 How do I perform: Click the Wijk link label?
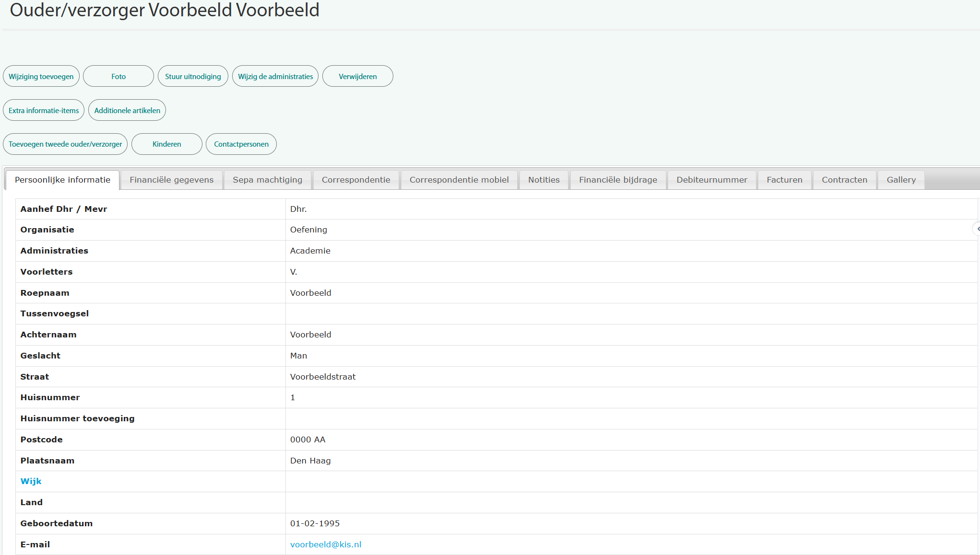click(31, 481)
